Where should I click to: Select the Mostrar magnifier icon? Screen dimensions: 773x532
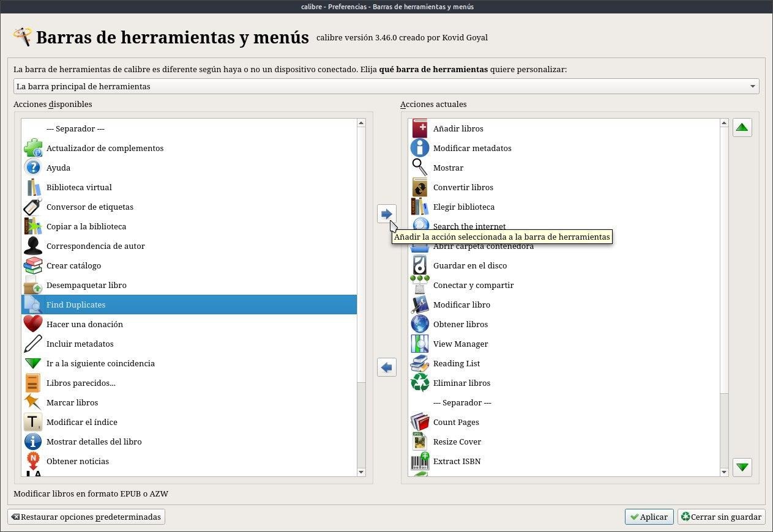point(420,168)
